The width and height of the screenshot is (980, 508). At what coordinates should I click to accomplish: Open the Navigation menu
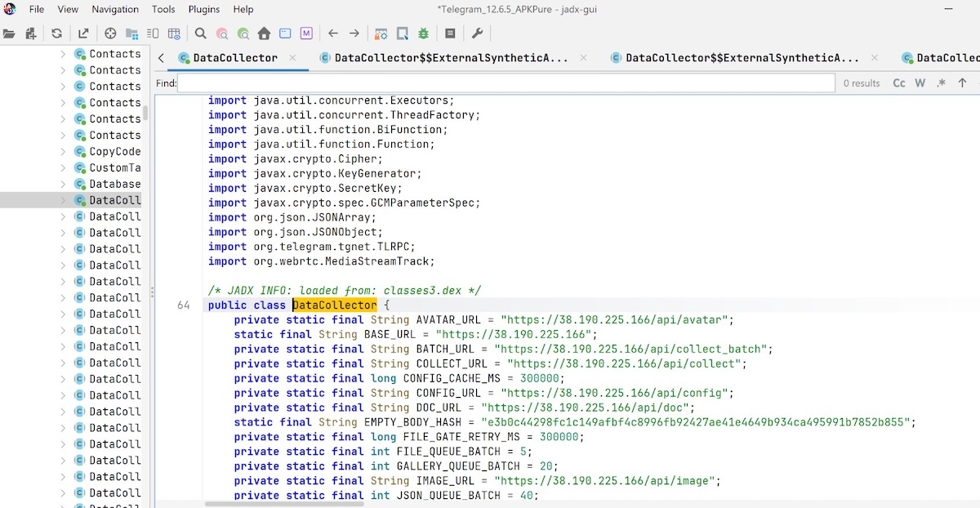pos(115,9)
